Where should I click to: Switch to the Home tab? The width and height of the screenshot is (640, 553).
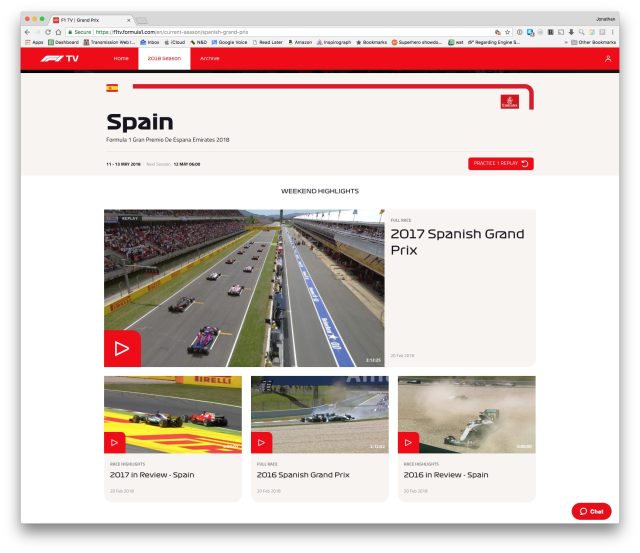121,59
